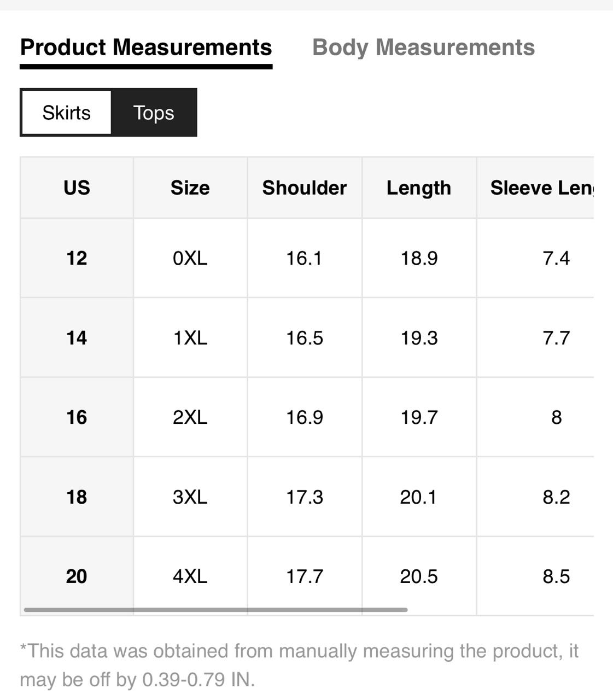The image size is (613, 700).
Task: Click the Sleeve Length column header
Action: (540, 188)
